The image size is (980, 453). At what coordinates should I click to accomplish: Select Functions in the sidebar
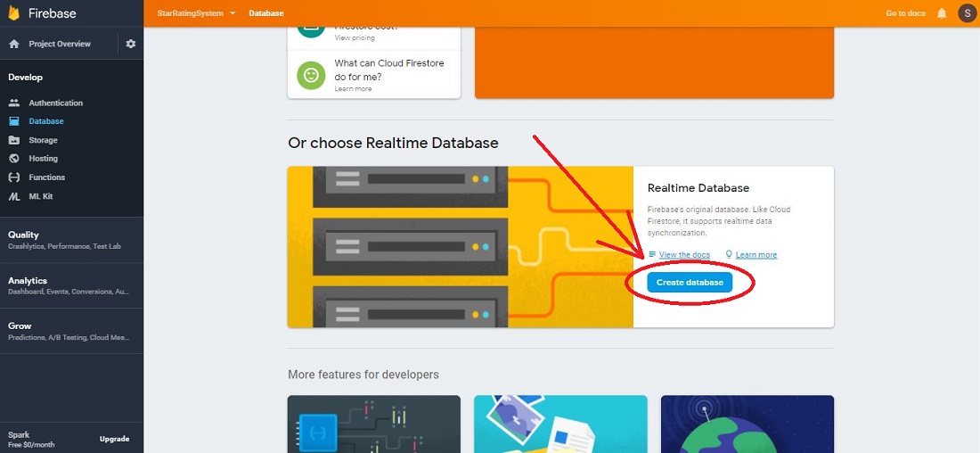pos(47,177)
